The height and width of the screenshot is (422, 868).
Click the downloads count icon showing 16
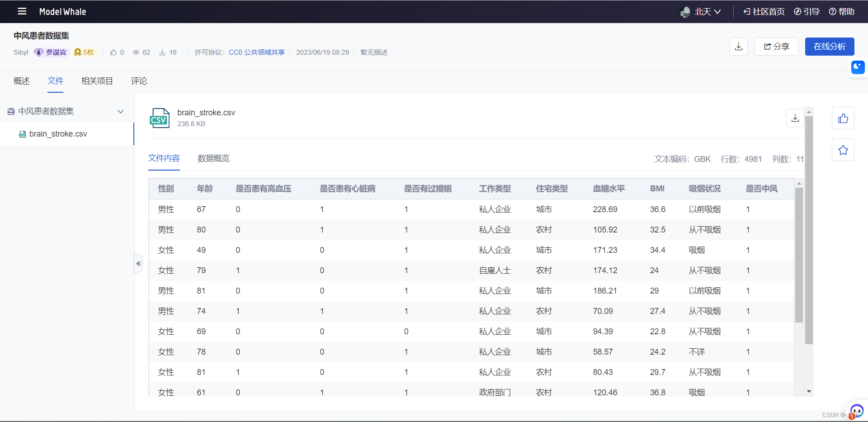[x=162, y=52]
